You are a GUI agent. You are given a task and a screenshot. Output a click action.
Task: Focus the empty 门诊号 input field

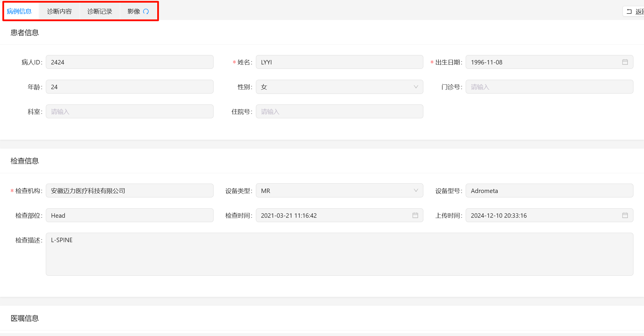[x=549, y=87]
